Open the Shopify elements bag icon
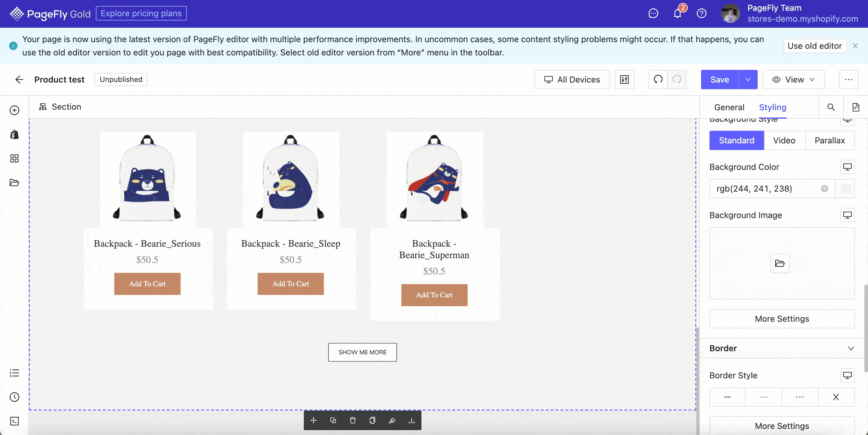Viewport: 868px width, 435px height. (14, 134)
